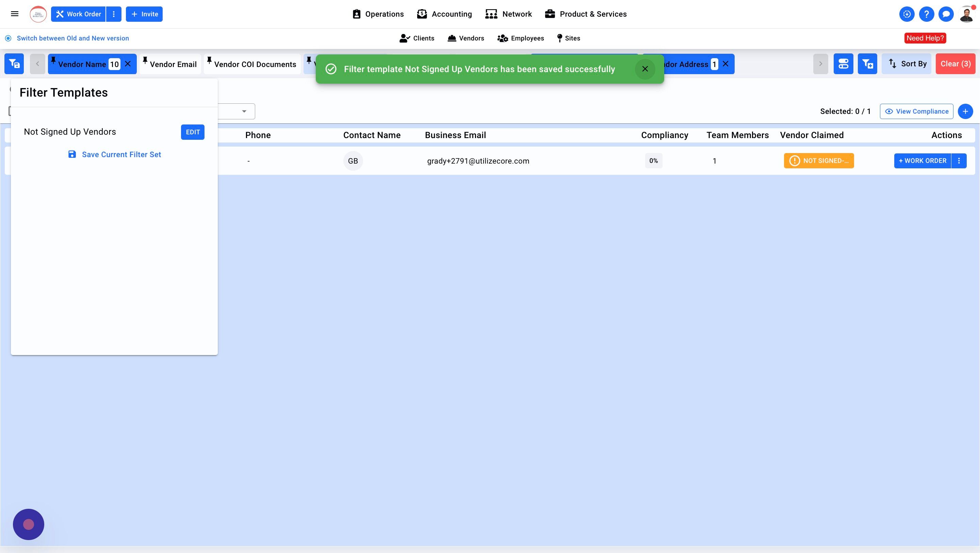This screenshot has height=553, width=980.
Task: Remove the Vendor Name filter chip
Action: coord(128,64)
